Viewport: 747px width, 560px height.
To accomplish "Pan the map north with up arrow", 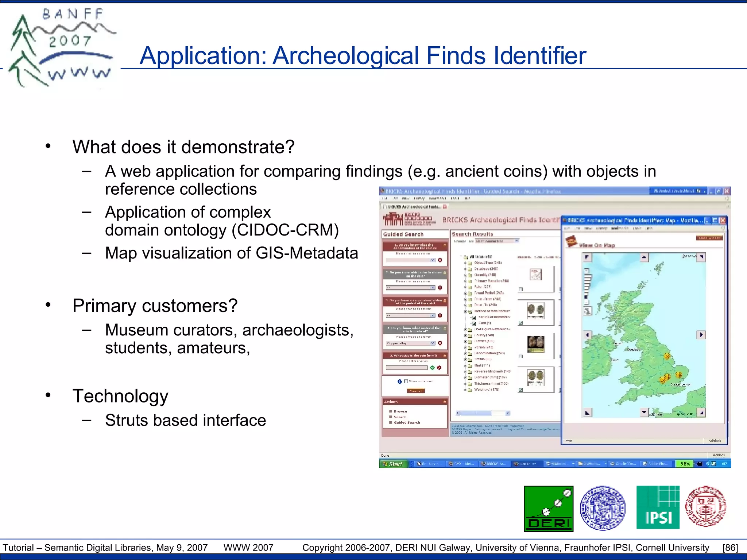I will [x=645, y=257].
